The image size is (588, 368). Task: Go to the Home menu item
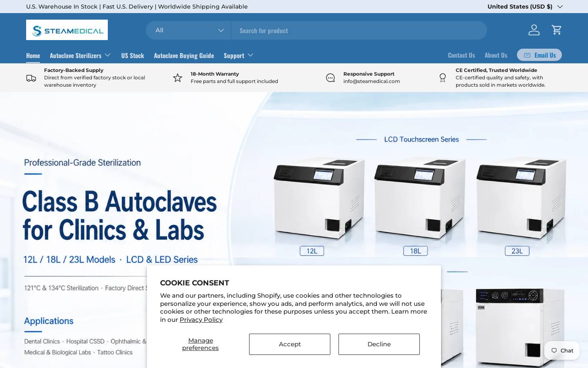pyautogui.click(x=33, y=55)
